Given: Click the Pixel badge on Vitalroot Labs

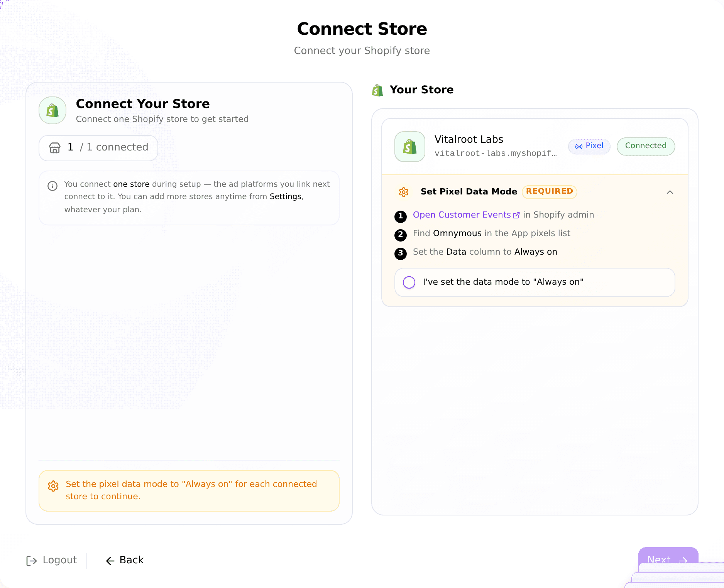Looking at the screenshot, I should point(589,146).
